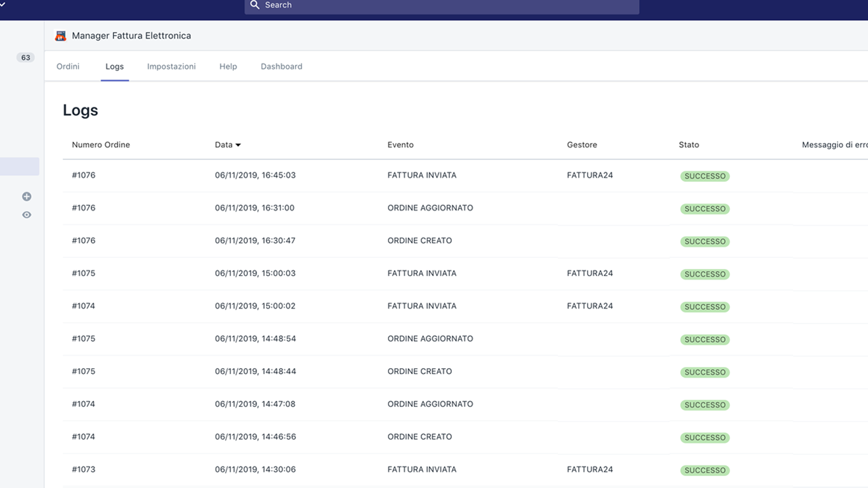Click ORDINE AGGIORNATO in the 16:31:00 row
Viewport: 868px width, 488px height.
430,208
